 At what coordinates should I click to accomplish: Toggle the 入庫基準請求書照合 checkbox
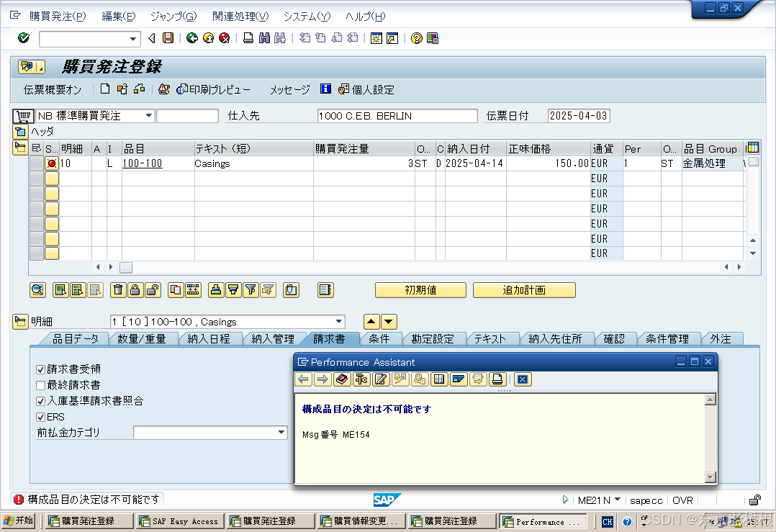coord(40,401)
